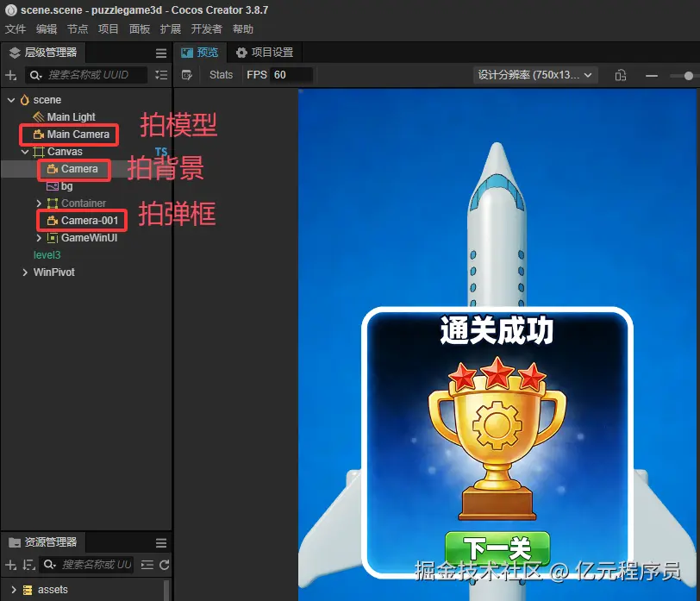
Task: Expand the Container node
Action: [39, 203]
